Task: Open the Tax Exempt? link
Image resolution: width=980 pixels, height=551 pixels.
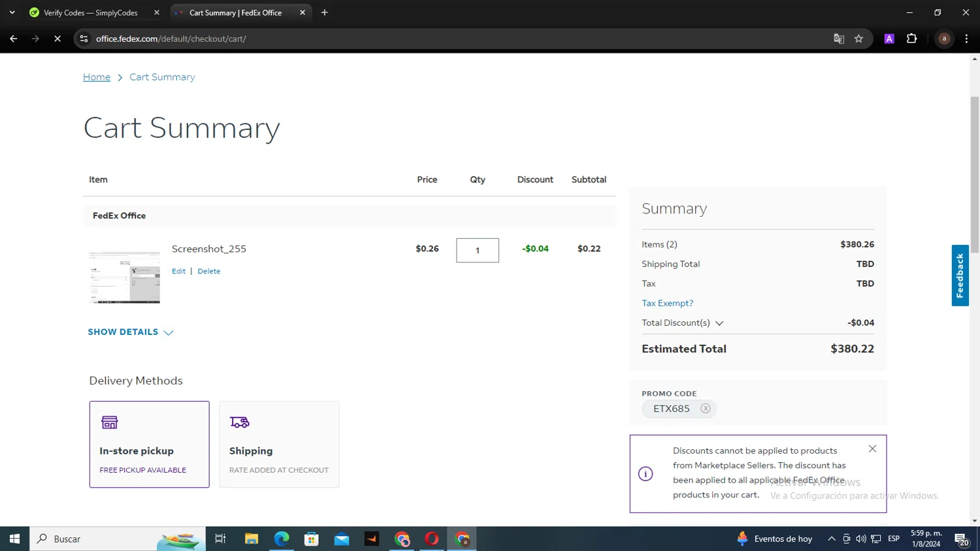Action: click(x=667, y=303)
